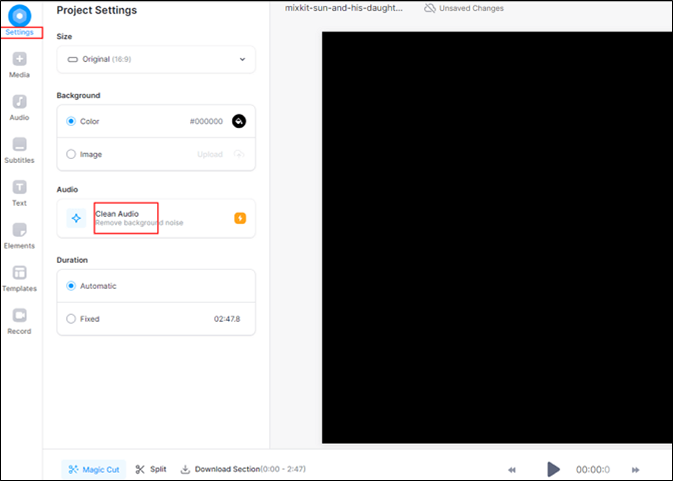Click the Download Section arrow icon
This screenshot has height=481, width=673.
pos(185,469)
